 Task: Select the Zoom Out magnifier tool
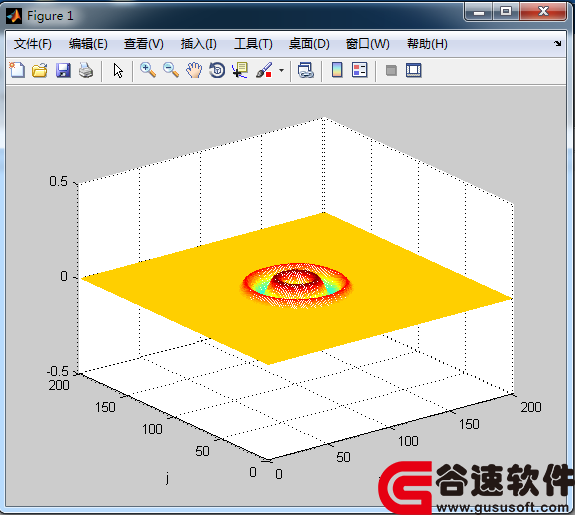[x=171, y=70]
